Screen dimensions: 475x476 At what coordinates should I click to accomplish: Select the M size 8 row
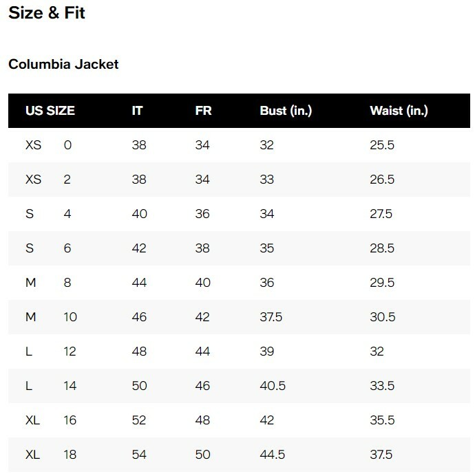pyautogui.click(x=239, y=283)
